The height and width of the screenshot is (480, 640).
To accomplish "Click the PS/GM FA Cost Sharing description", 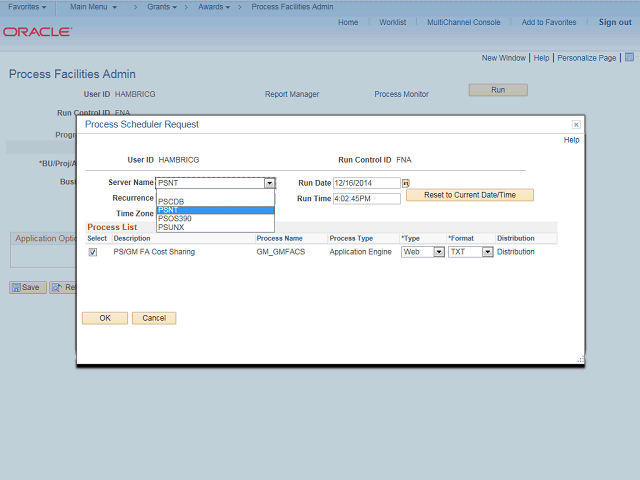I will pyautogui.click(x=154, y=252).
